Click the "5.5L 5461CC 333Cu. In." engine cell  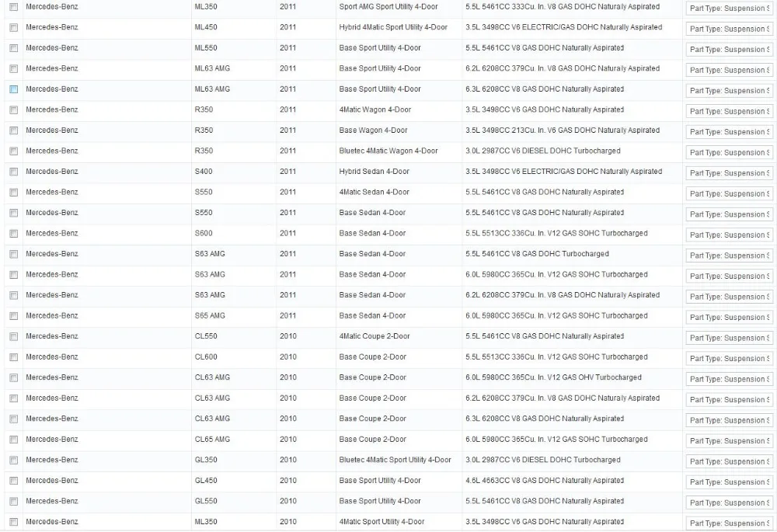click(x=563, y=7)
